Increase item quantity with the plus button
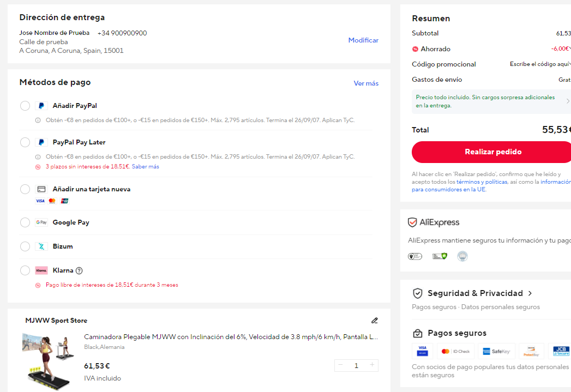This screenshot has height=392, width=571. [372, 365]
